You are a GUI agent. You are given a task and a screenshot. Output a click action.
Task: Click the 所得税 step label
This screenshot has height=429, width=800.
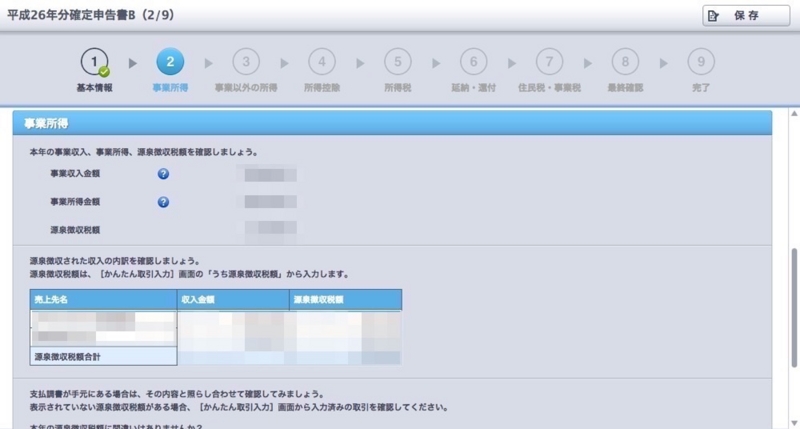pyautogui.click(x=397, y=88)
